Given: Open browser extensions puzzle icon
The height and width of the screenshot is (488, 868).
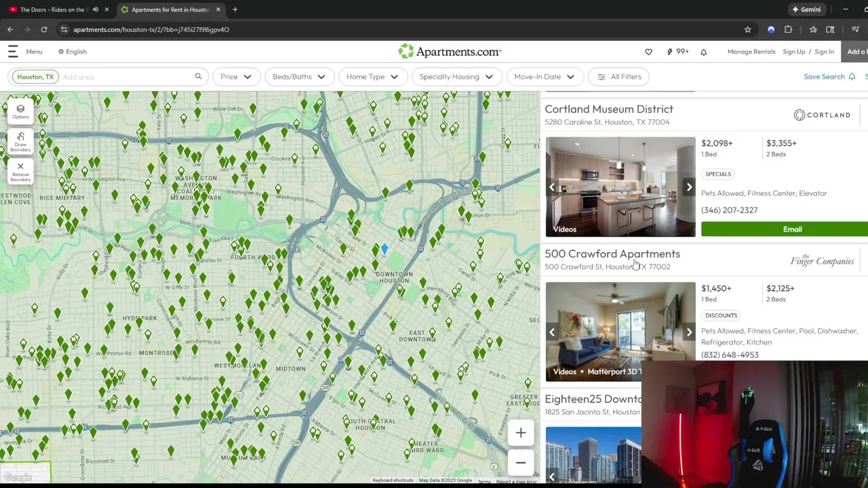Looking at the screenshot, I should point(788,29).
